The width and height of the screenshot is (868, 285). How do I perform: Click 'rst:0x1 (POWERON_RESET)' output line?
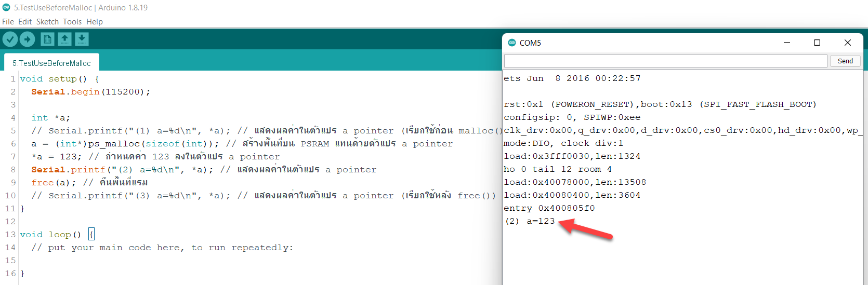(660, 104)
